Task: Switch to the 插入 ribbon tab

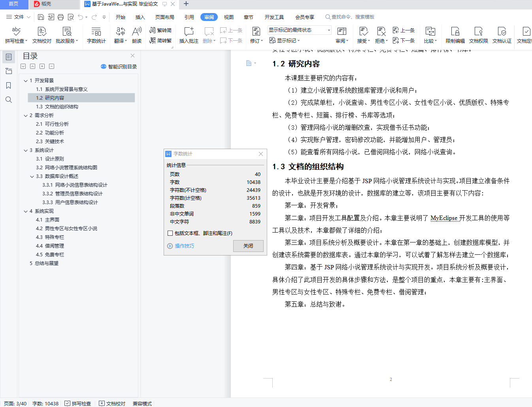Action: (140, 17)
